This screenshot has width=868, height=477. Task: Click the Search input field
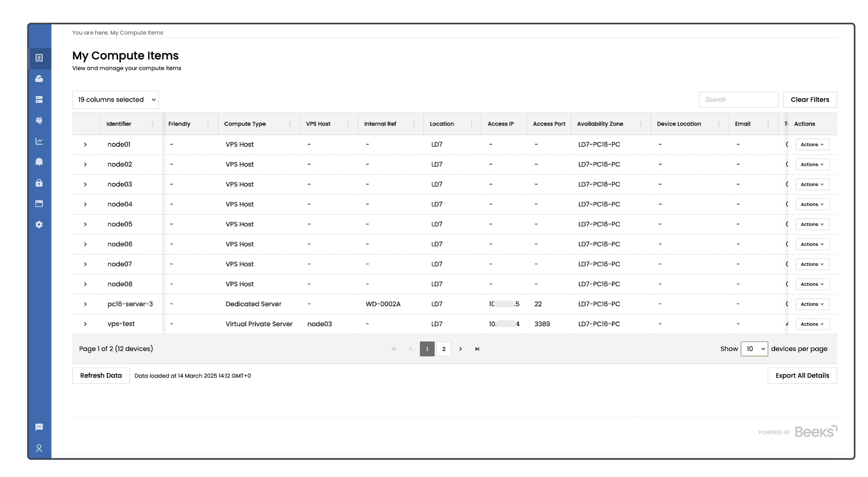click(x=738, y=100)
